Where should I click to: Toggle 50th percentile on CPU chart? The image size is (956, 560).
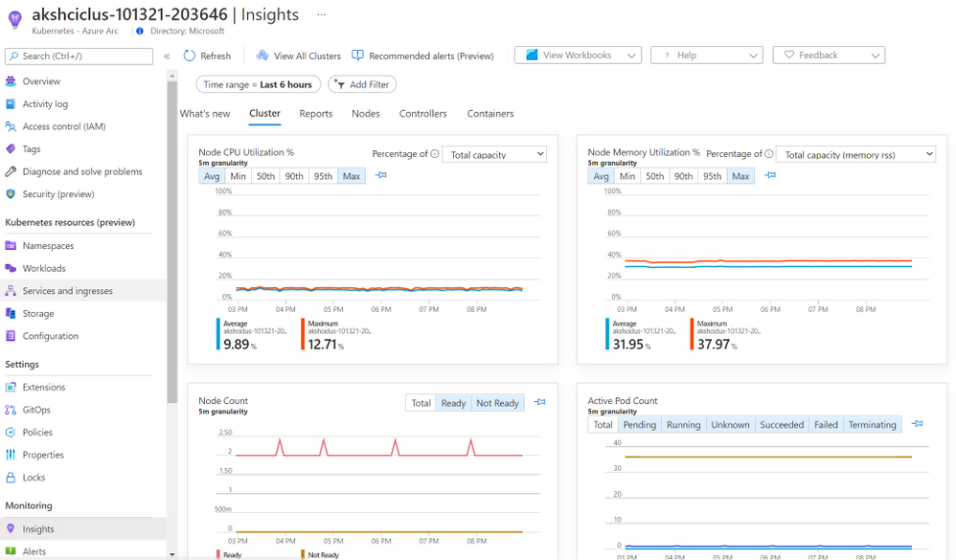click(x=265, y=176)
